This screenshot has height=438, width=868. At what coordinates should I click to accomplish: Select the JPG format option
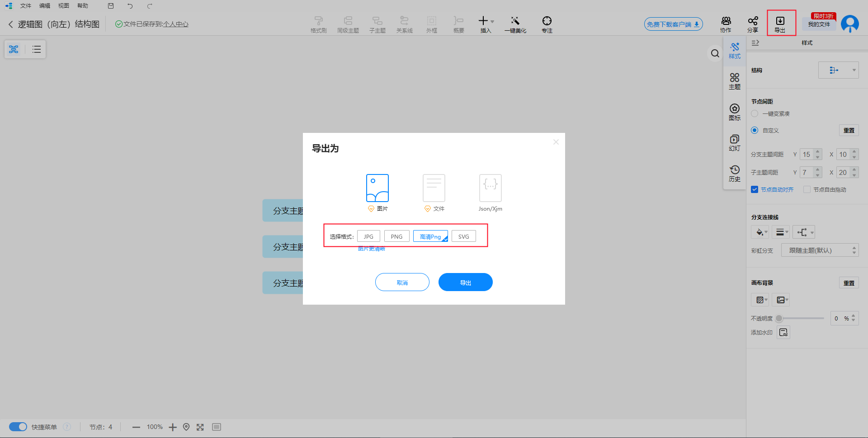point(368,236)
